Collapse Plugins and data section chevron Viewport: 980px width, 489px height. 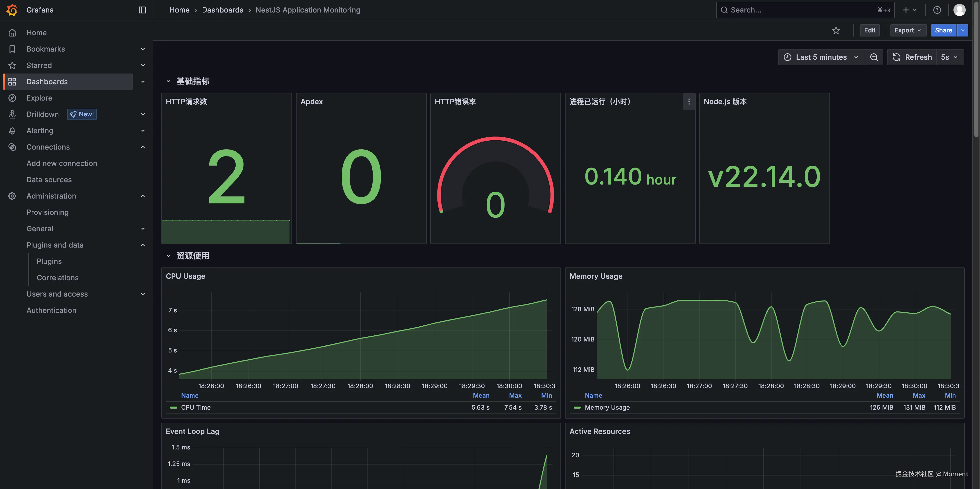point(143,245)
